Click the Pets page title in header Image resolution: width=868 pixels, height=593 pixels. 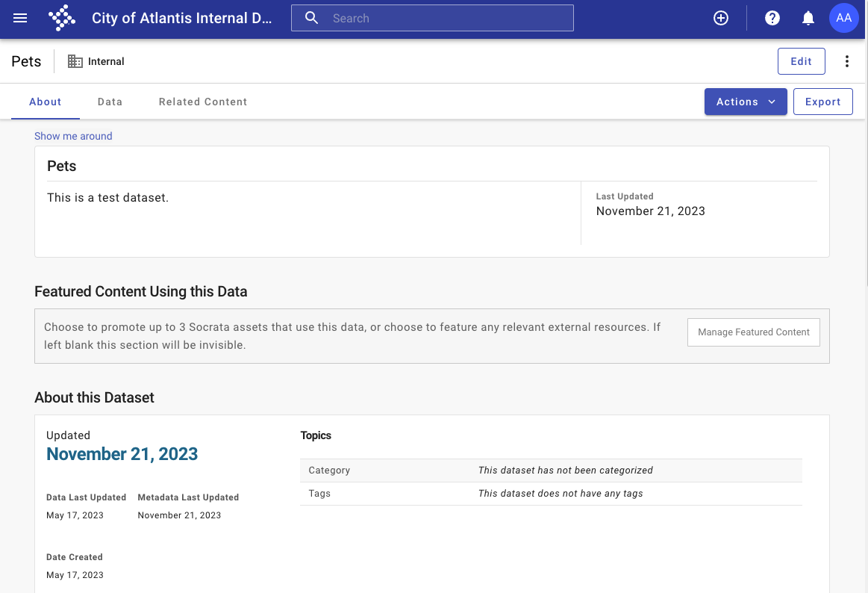(26, 61)
